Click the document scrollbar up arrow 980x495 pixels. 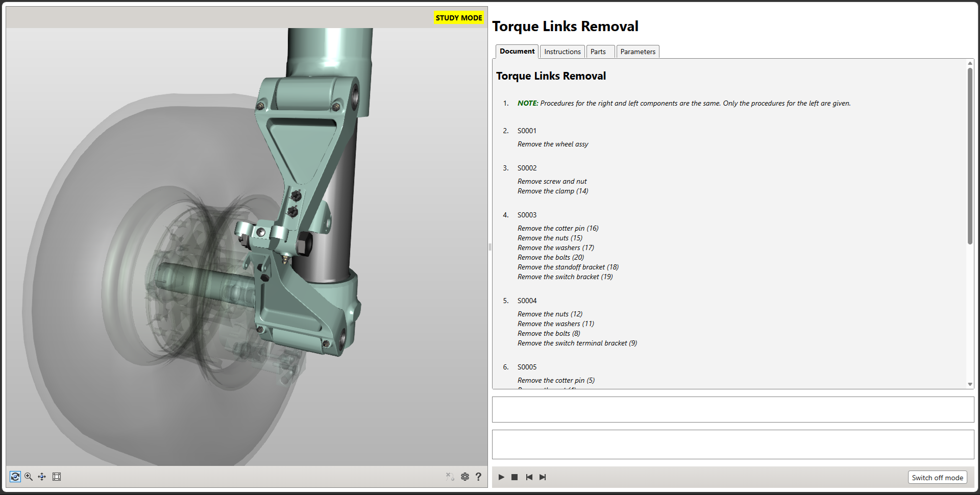tap(970, 63)
